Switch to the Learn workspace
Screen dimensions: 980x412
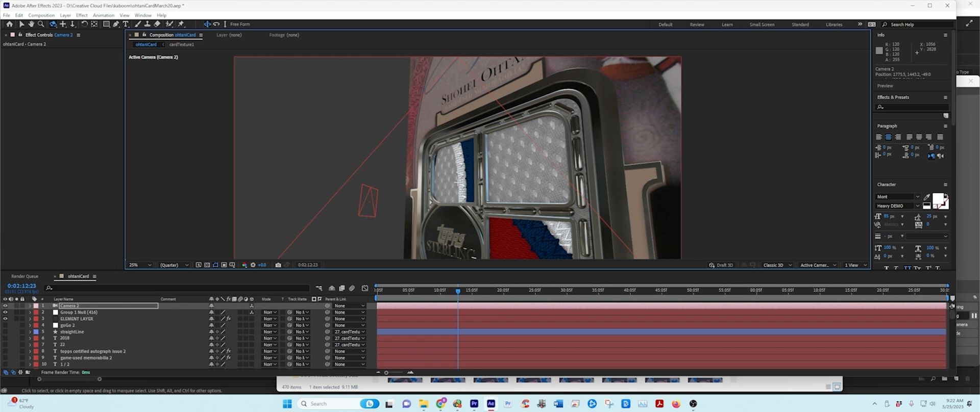[x=727, y=24]
